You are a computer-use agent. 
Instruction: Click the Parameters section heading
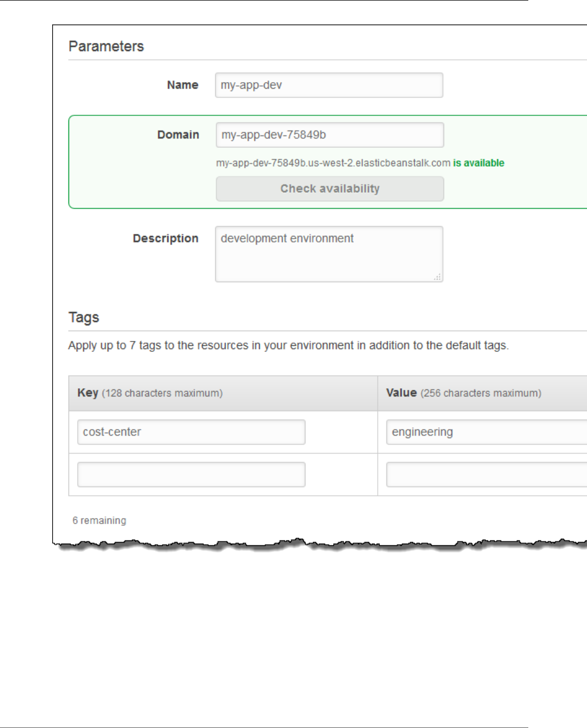tap(106, 46)
